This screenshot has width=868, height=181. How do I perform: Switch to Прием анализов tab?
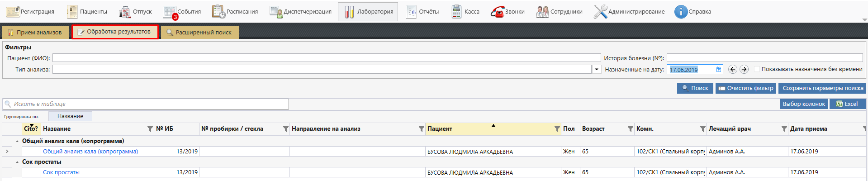tap(35, 32)
